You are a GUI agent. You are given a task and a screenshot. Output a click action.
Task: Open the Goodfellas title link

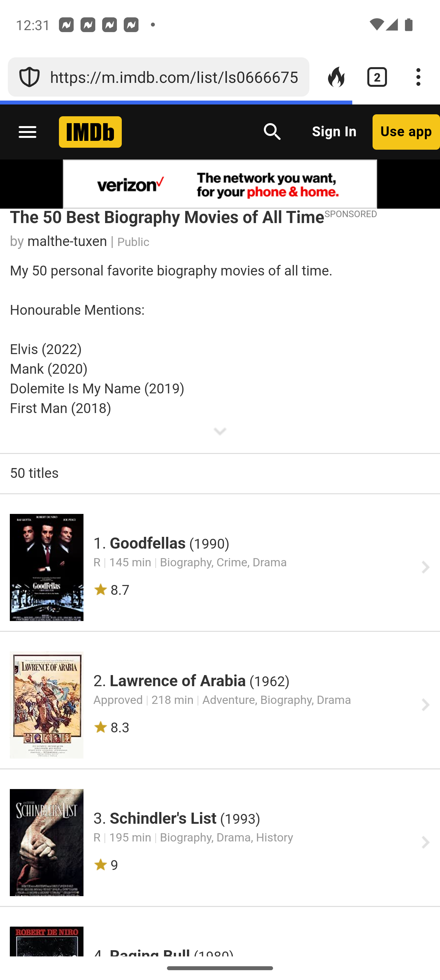[x=148, y=543]
